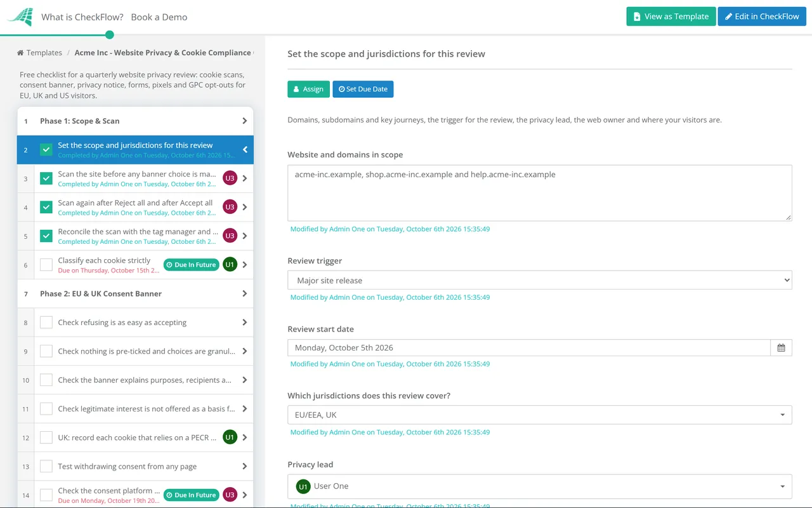The width and height of the screenshot is (812, 508).
Task: Click the 'View as Template' button
Action: (x=671, y=17)
